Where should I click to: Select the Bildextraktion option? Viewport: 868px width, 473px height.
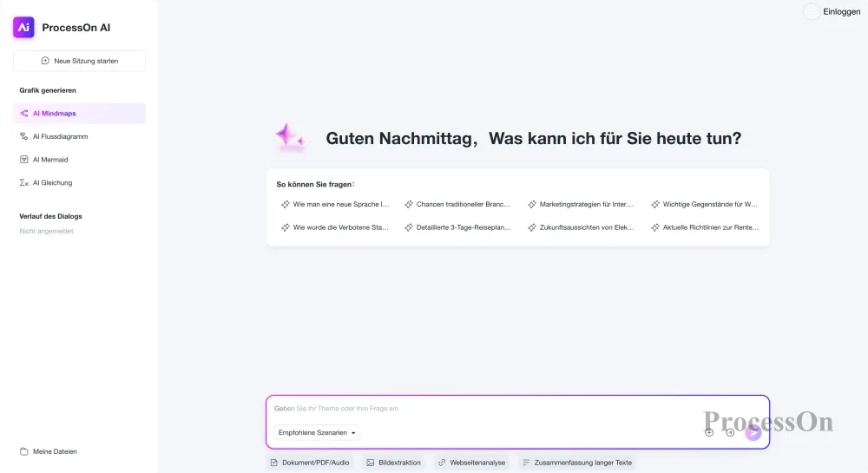tap(393, 463)
